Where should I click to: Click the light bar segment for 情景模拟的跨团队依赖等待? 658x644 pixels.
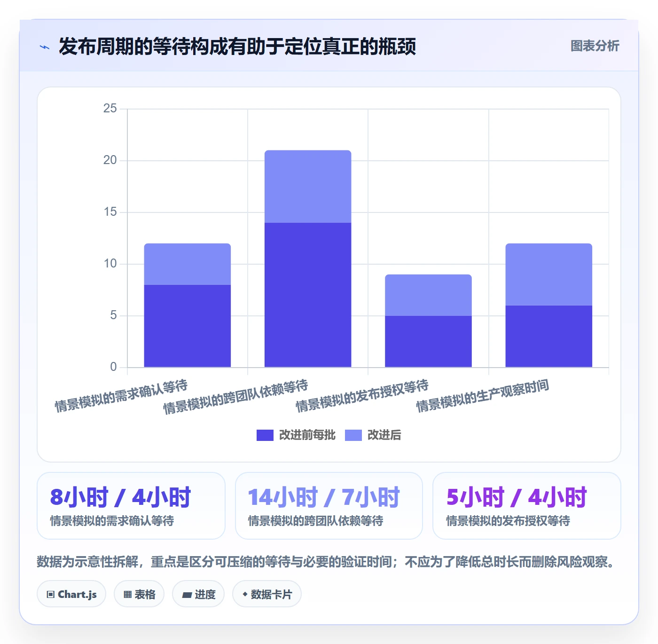tap(308, 187)
